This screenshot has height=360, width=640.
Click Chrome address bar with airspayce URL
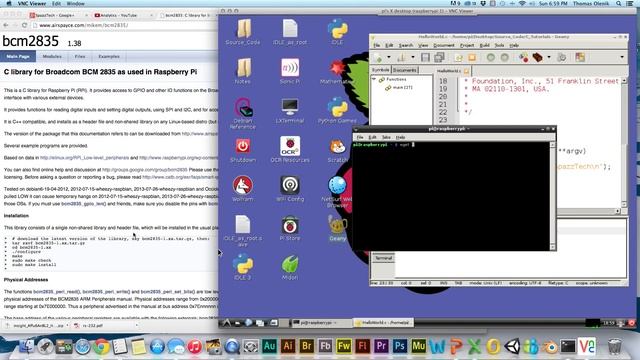[124, 25]
